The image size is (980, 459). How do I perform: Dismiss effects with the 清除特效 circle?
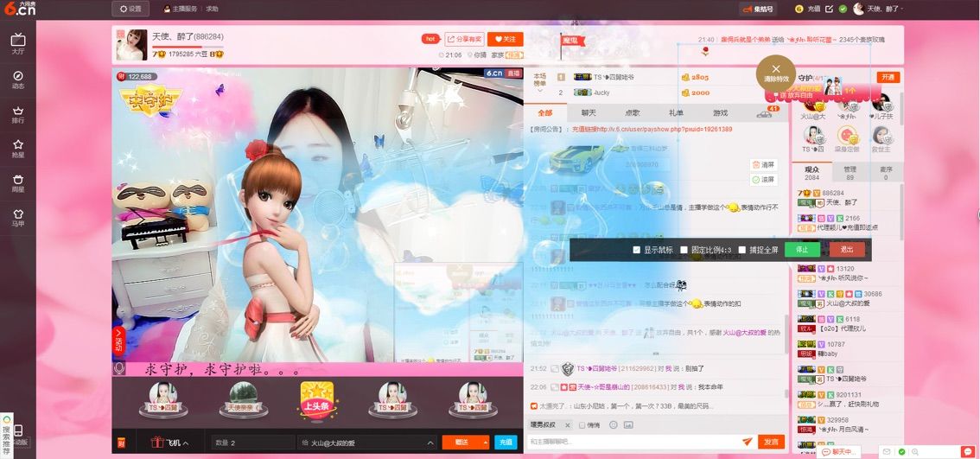tap(776, 73)
